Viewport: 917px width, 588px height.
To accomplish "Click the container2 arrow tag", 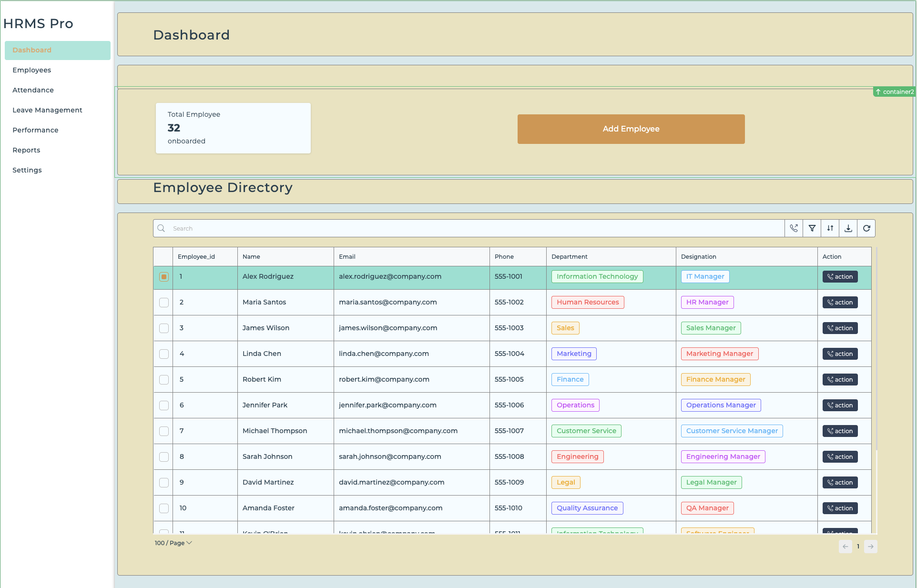I will coord(895,91).
